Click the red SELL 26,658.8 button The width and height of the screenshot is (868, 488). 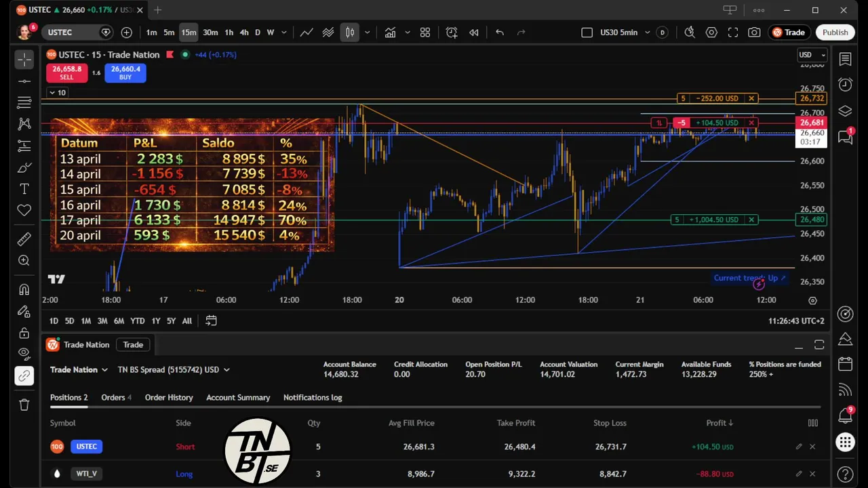coord(66,73)
